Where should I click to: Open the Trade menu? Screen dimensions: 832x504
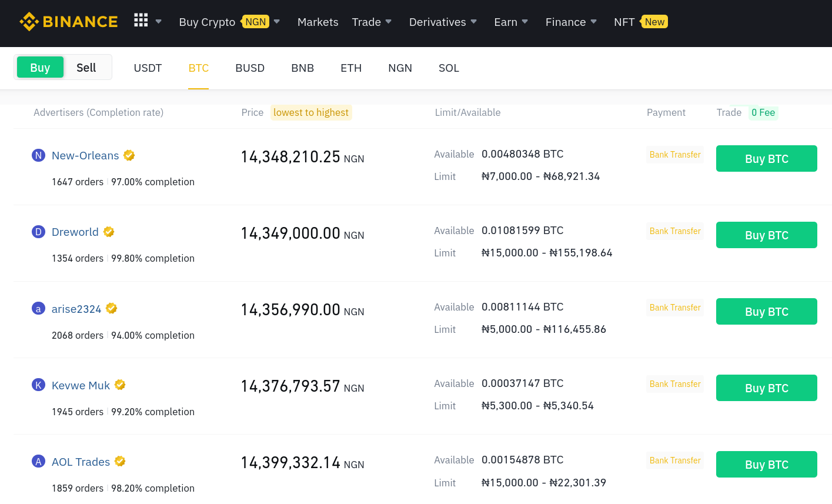(366, 22)
